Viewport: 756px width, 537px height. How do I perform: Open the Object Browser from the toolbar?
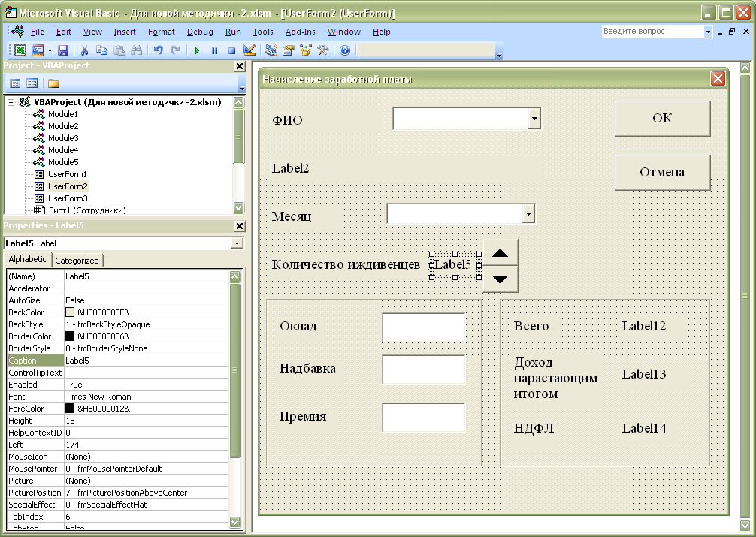304,50
